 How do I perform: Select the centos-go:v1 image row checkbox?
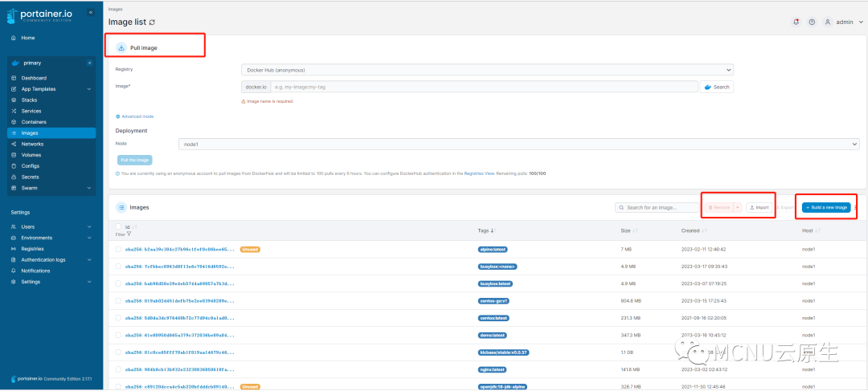[x=118, y=301]
